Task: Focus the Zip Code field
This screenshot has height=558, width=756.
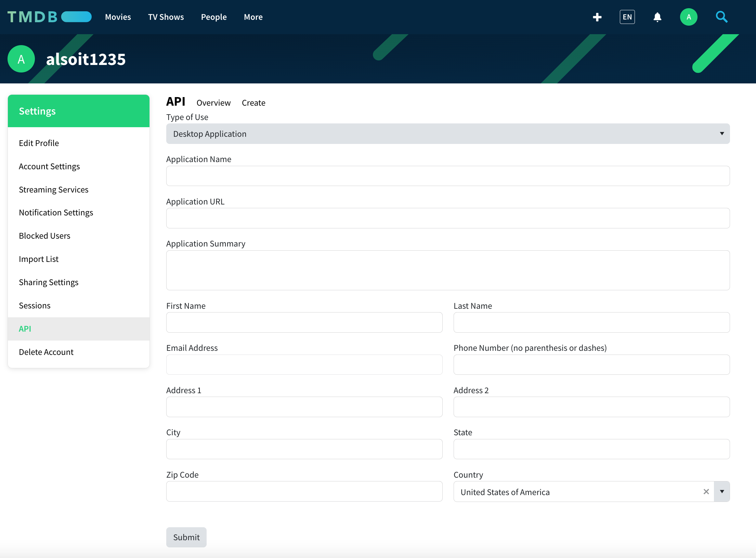Action: [x=304, y=492]
